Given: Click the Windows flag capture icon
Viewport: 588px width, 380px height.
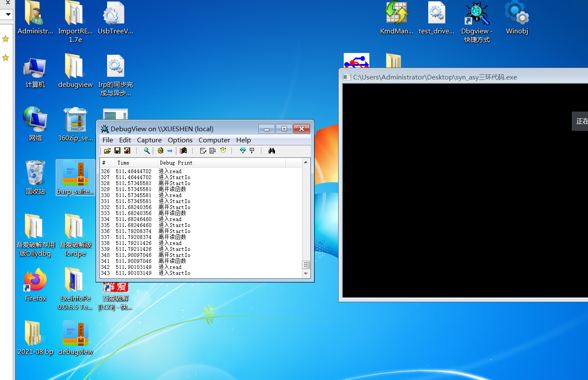Looking at the screenshot, I should pos(183,151).
